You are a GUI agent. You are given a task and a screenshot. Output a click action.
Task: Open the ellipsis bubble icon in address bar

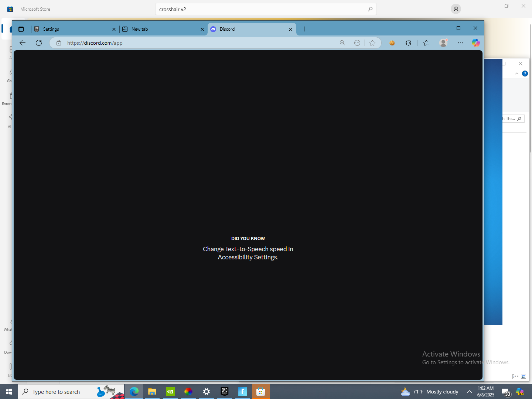coord(357,43)
